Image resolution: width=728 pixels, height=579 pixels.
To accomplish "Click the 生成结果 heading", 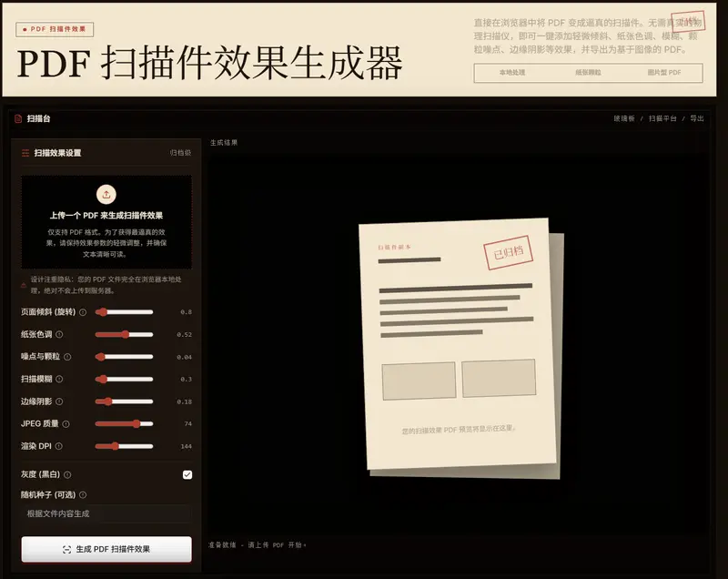I will point(224,143).
